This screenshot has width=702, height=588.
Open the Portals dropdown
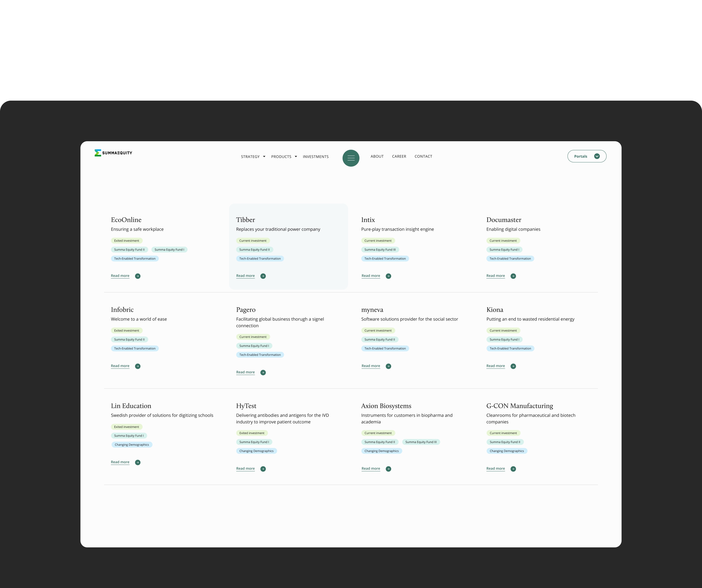click(587, 156)
